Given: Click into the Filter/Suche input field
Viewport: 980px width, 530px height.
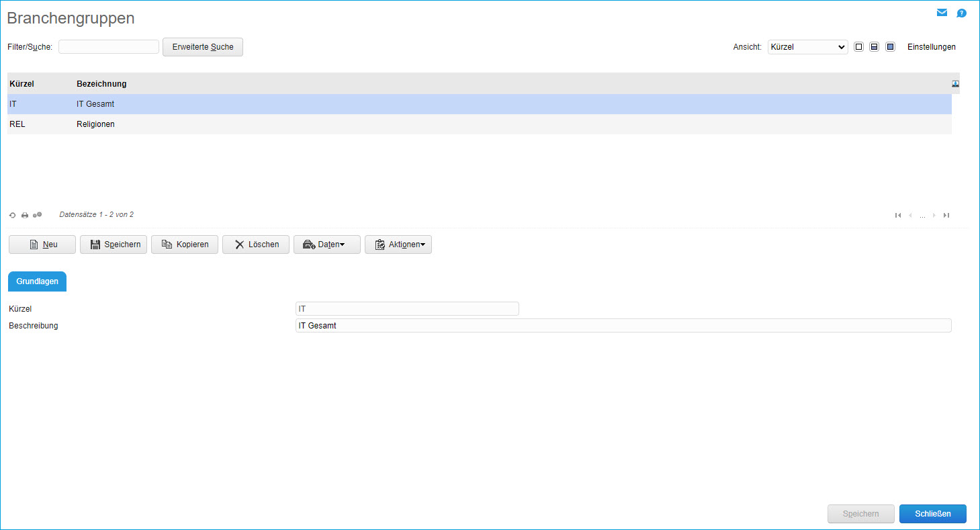Looking at the screenshot, I should click(109, 47).
